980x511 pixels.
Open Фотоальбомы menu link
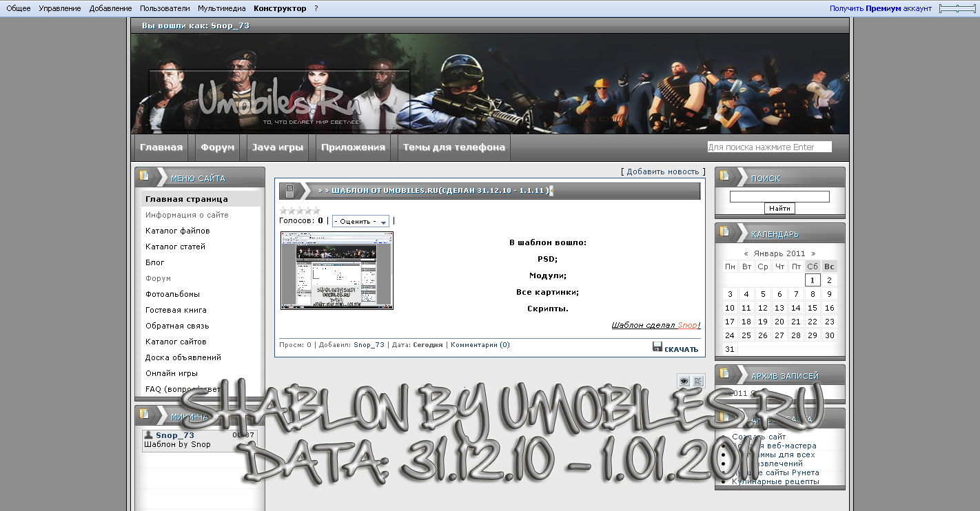pos(172,294)
